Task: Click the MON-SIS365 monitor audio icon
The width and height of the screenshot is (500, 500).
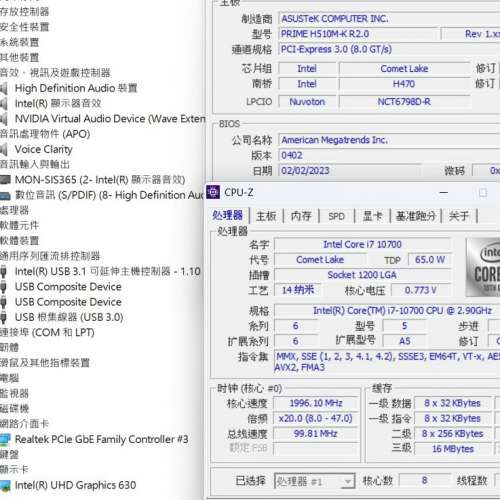Action: click(5, 180)
